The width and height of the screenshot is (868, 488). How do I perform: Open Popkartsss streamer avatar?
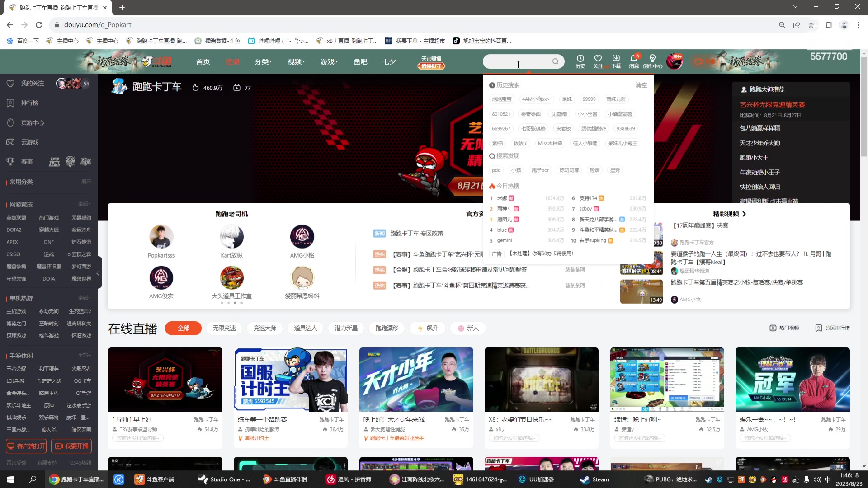tap(161, 237)
